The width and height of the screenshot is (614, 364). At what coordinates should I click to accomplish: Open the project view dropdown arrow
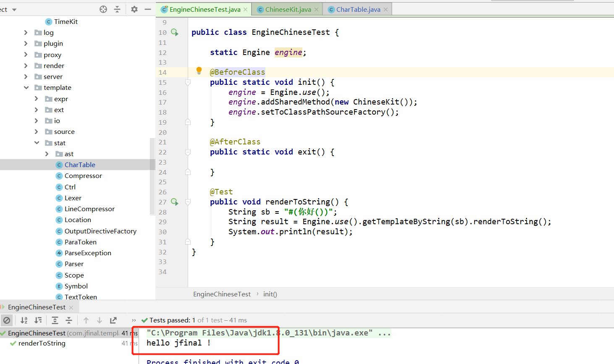point(14,9)
